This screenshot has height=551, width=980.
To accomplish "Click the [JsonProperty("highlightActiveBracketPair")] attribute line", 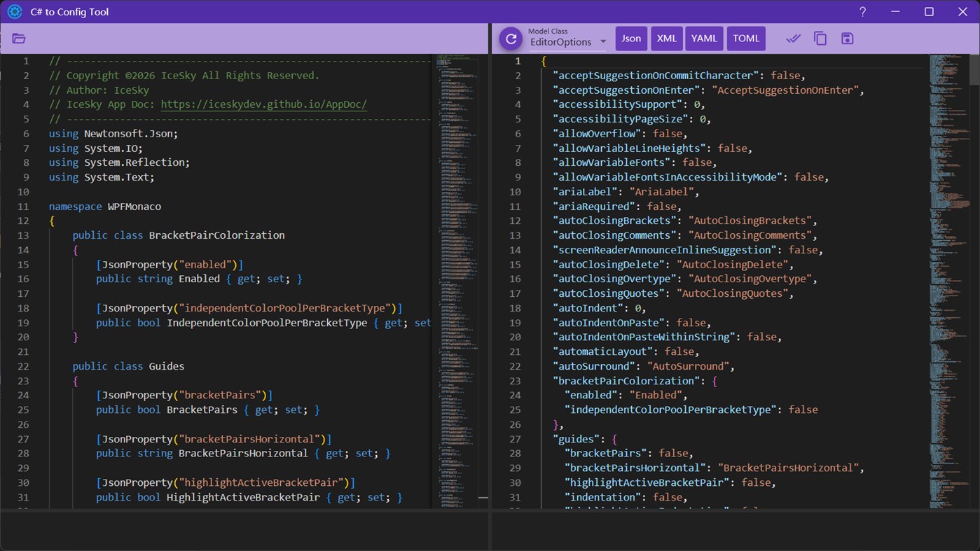I will [226, 482].
